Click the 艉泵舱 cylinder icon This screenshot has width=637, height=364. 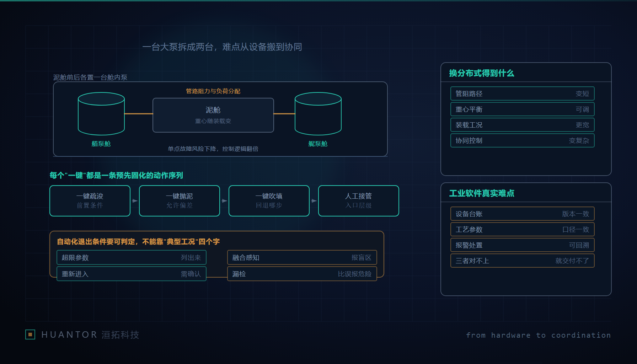tap(318, 114)
